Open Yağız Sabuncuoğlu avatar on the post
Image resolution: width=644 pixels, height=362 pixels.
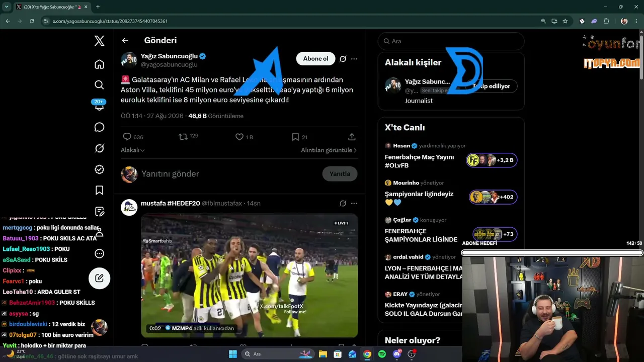tap(129, 60)
